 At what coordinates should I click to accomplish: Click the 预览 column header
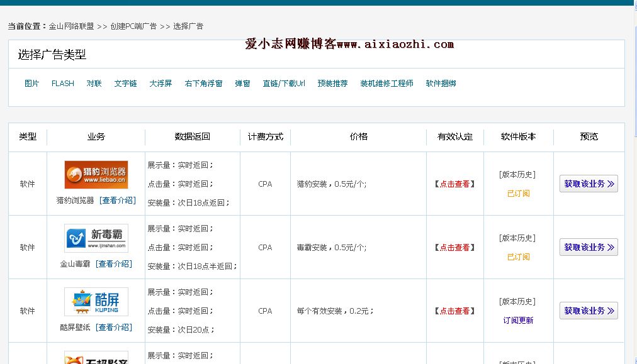pyautogui.click(x=589, y=137)
